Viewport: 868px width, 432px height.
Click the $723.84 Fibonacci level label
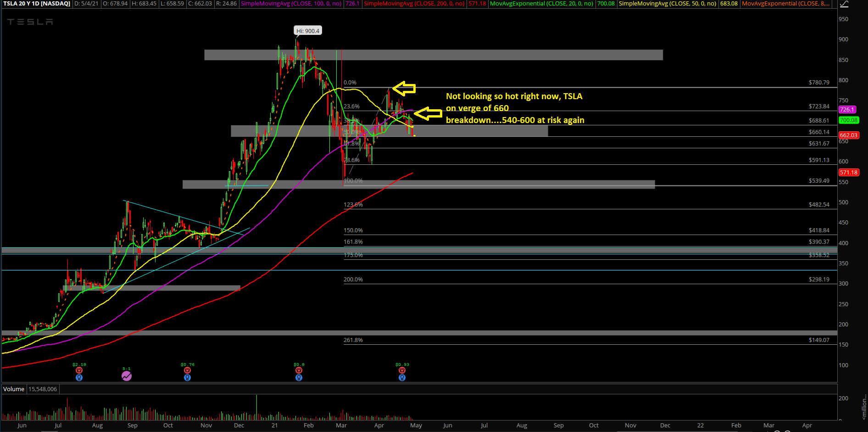[819, 107]
